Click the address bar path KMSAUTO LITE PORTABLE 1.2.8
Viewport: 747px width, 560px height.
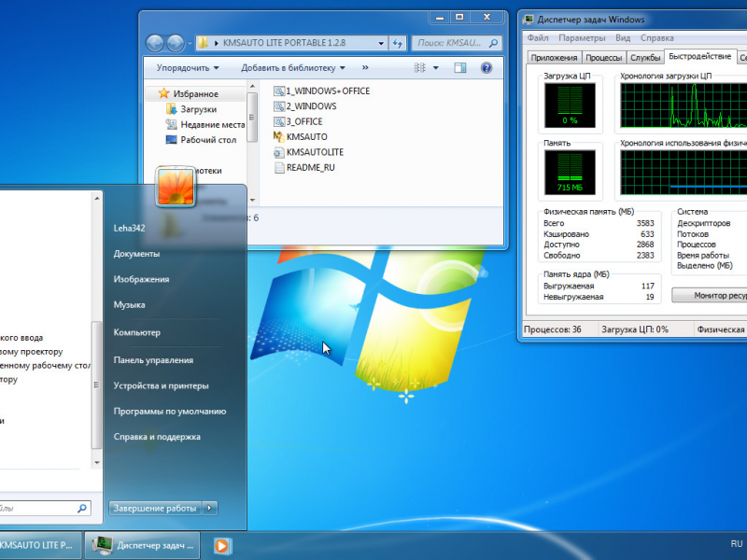pos(284,43)
